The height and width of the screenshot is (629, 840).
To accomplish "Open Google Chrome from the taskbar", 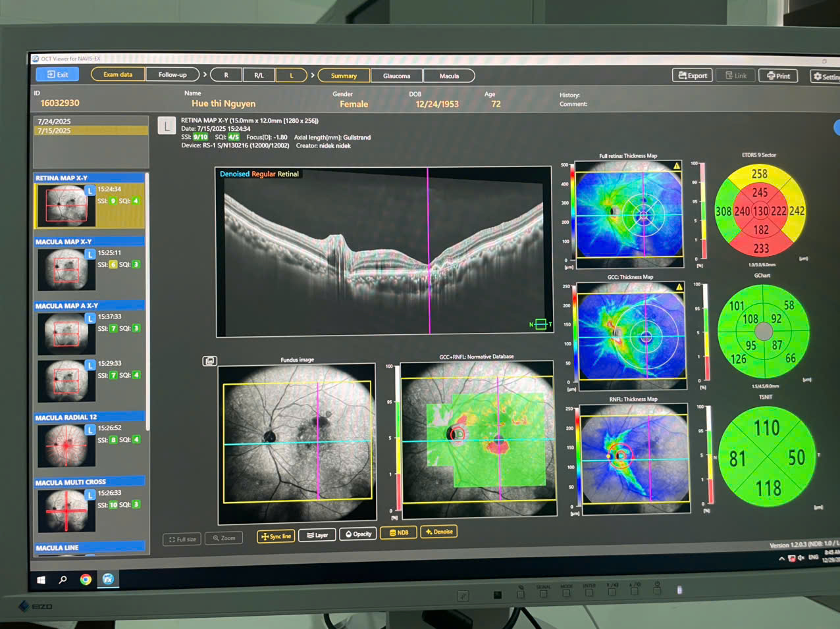I will click(86, 580).
